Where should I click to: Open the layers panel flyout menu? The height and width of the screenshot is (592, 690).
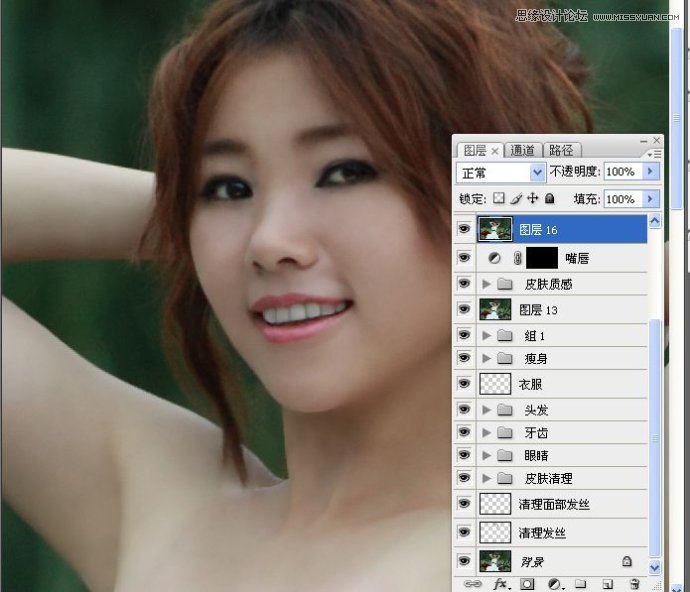click(654, 154)
